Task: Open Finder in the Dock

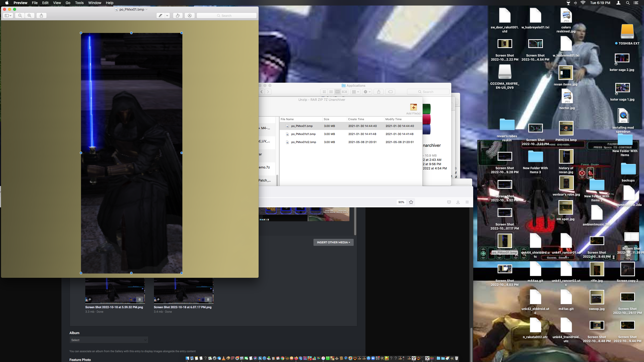Action: 187,358
